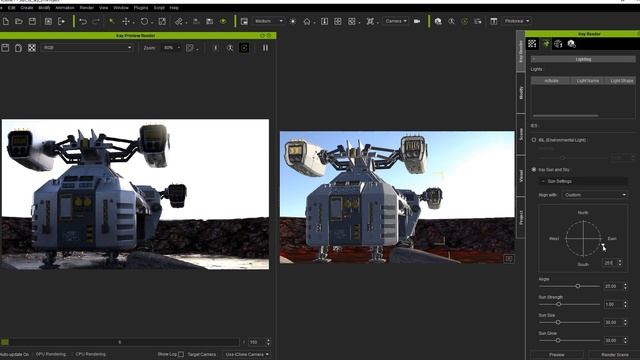Click the Light Name column header

coord(588,81)
